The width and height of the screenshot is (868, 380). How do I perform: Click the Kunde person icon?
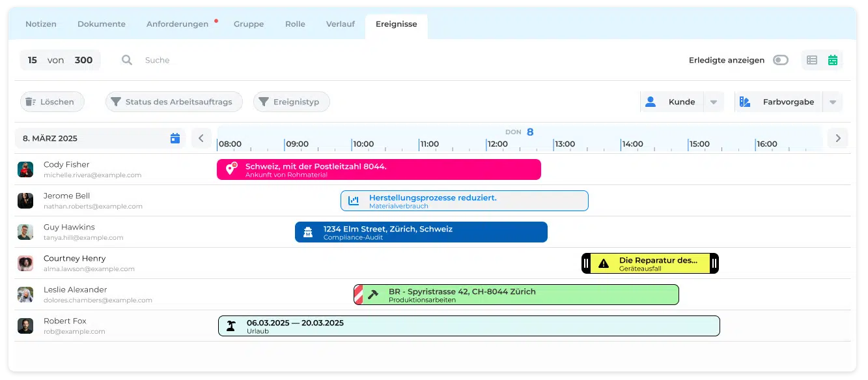[650, 102]
